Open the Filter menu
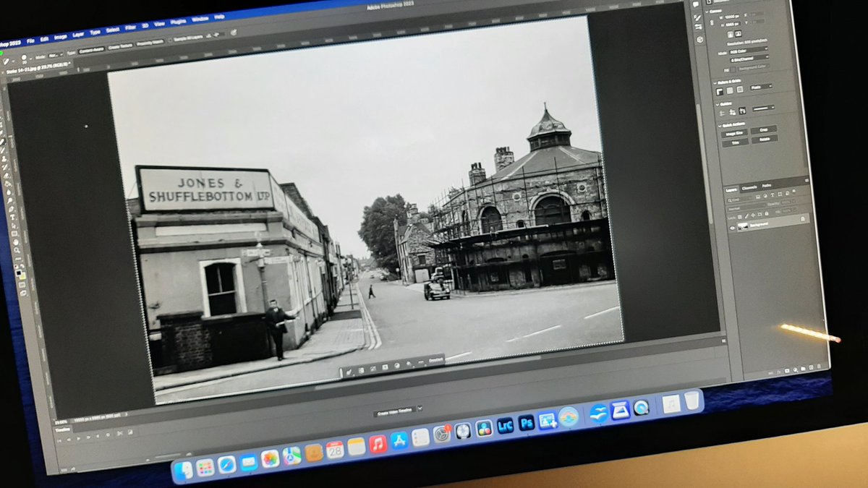Viewport: 868px width, 488px height. [x=130, y=27]
